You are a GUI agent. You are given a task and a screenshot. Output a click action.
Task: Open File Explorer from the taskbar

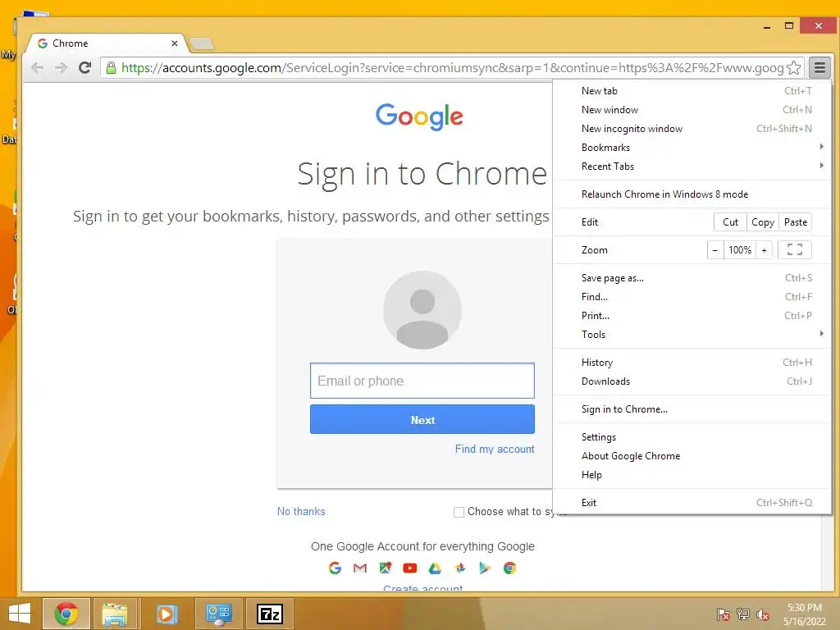(x=115, y=614)
